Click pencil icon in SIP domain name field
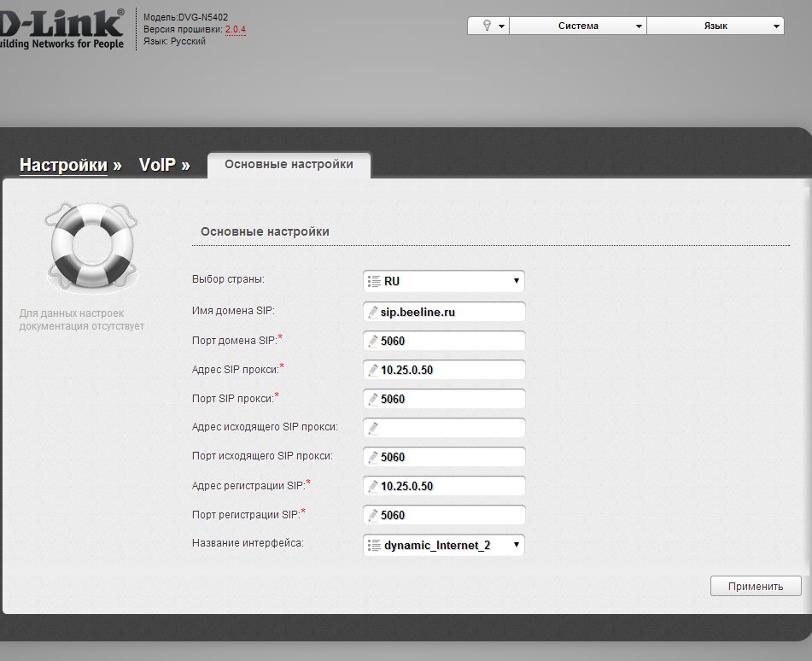The image size is (812, 661). click(x=372, y=313)
